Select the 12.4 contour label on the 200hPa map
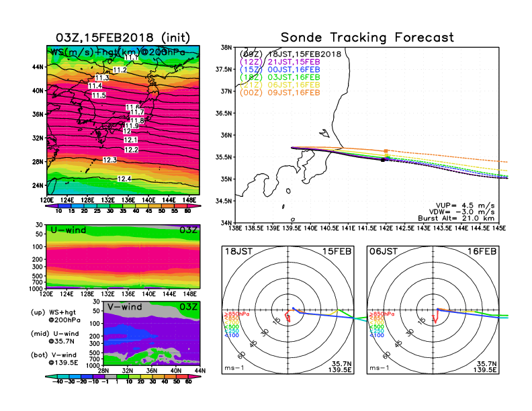Viewport: 532px width, 411px height. (x=124, y=179)
